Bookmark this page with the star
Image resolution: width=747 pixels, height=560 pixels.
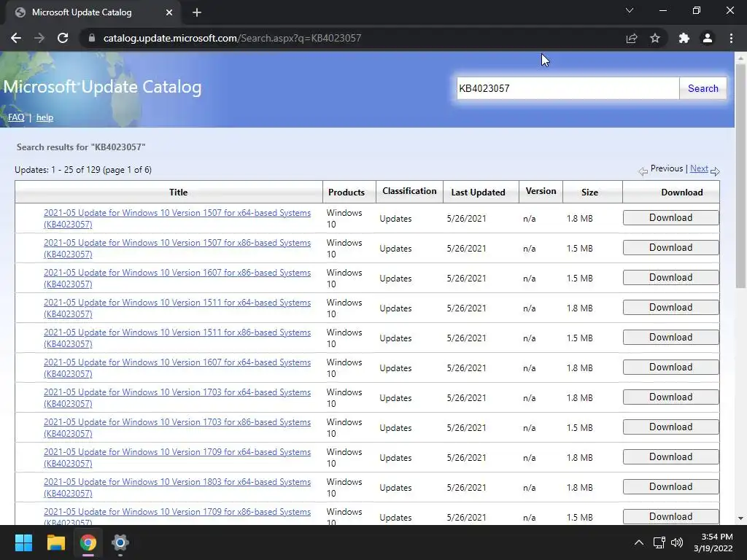tap(655, 38)
